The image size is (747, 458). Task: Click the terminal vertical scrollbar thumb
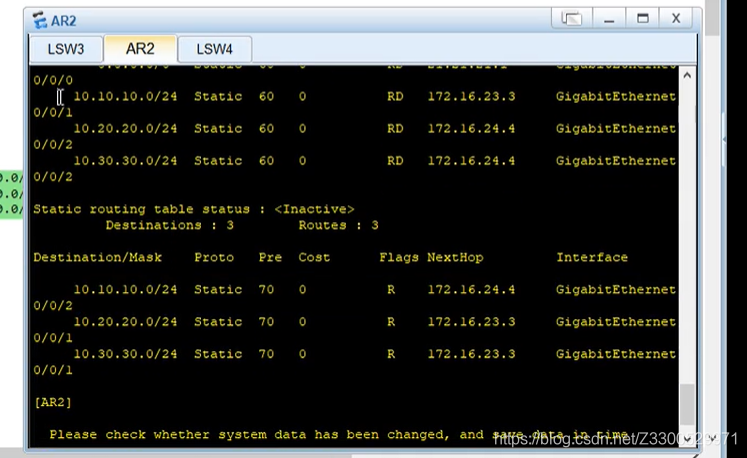(x=687, y=404)
